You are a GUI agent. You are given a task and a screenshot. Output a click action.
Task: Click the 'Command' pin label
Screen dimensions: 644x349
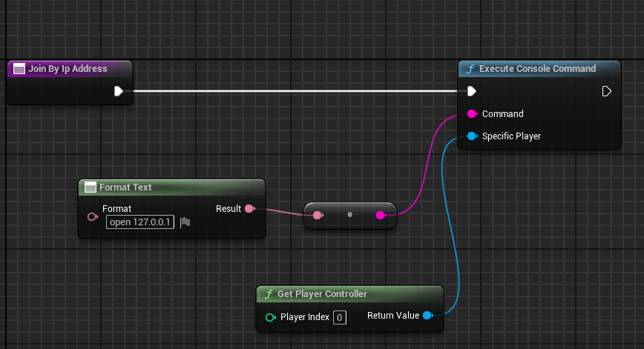click(x=503, y=114)
